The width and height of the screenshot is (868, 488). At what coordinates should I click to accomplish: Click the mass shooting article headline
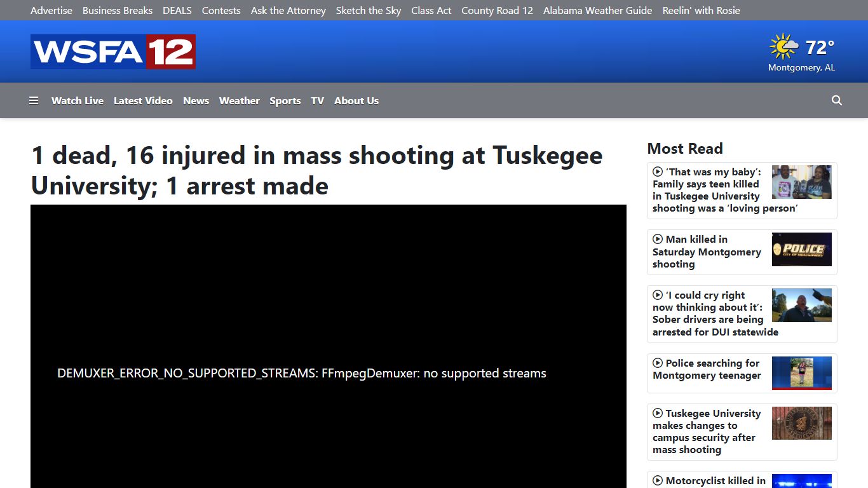pos(316,170)
